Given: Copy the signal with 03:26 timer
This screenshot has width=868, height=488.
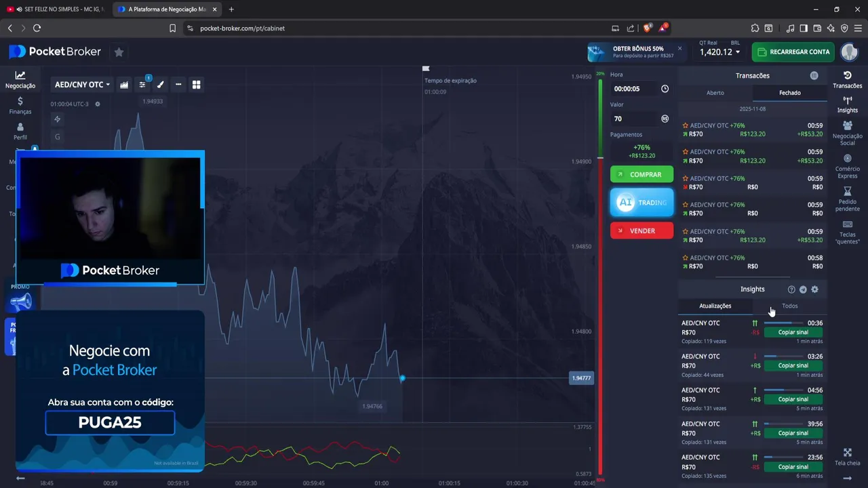Looking at the screenshot, I should click(x=793, y=365).
